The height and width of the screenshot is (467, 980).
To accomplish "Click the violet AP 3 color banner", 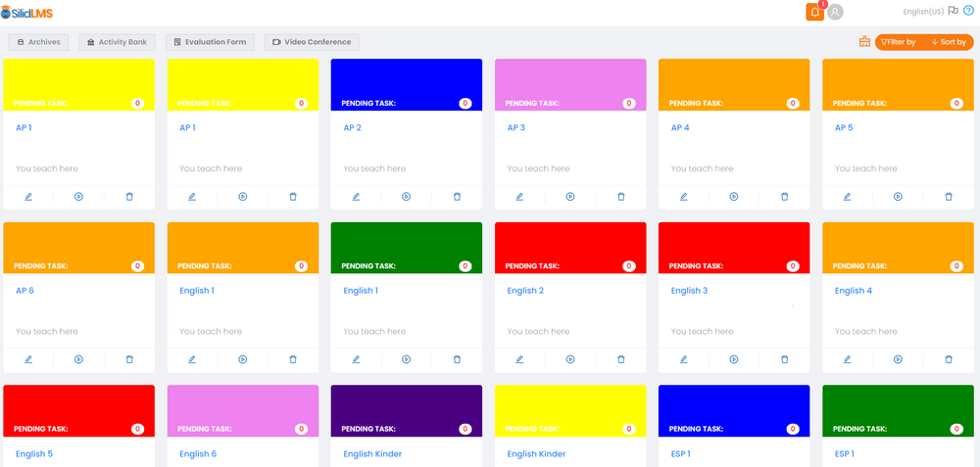I will [x=570, y=78].
